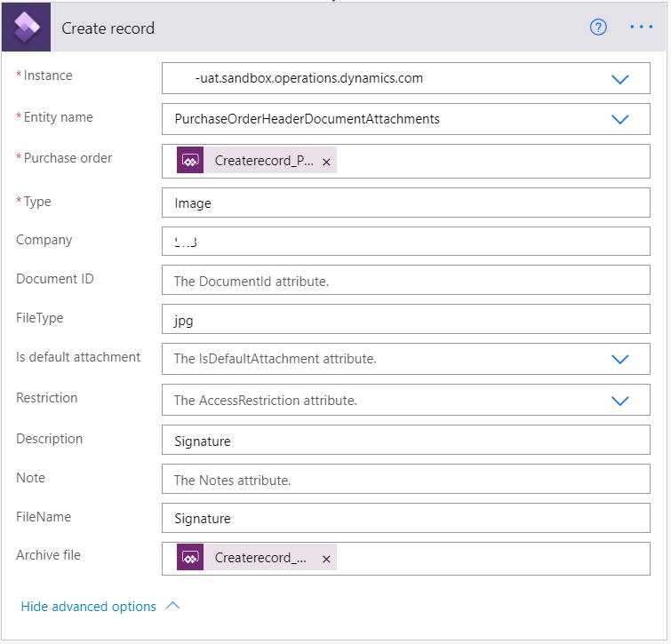Collapse with Hide advanced options link
The height and width of the screenshot is (644, 671).
88,606
